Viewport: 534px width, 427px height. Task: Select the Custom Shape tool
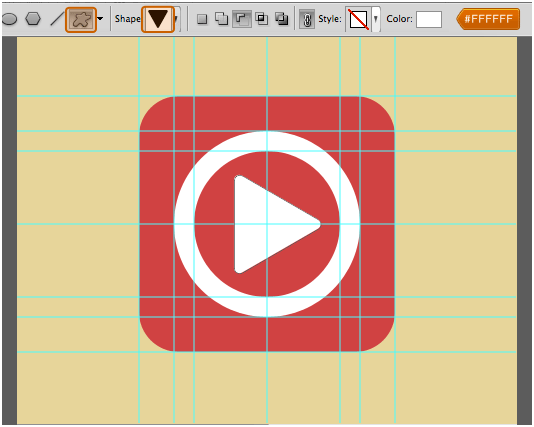click(81, 19)
